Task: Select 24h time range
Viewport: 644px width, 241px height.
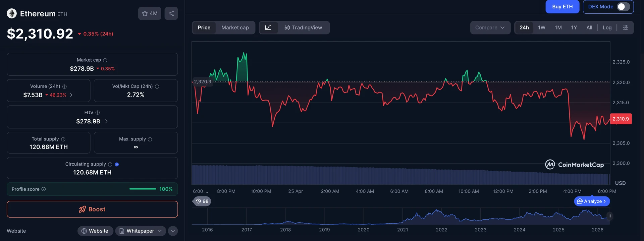Action: [524, 27]
